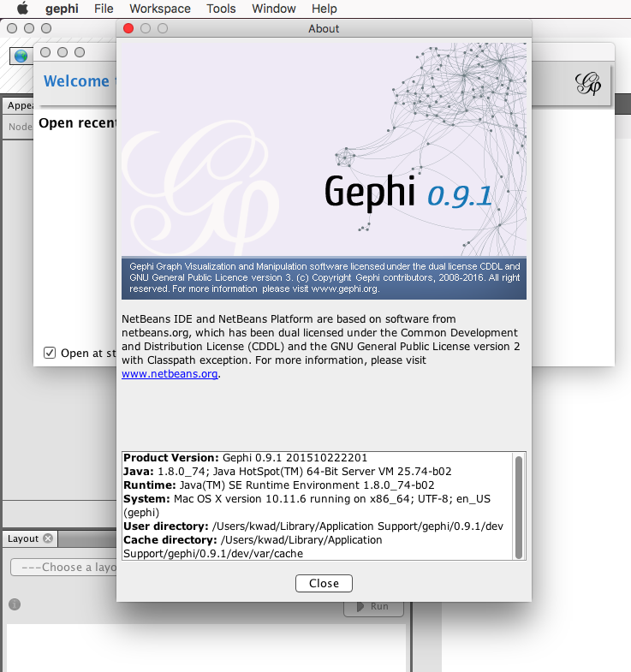Open the Help menu
The width and height of the screenshot is (631, 672).
tap(324, 9)
